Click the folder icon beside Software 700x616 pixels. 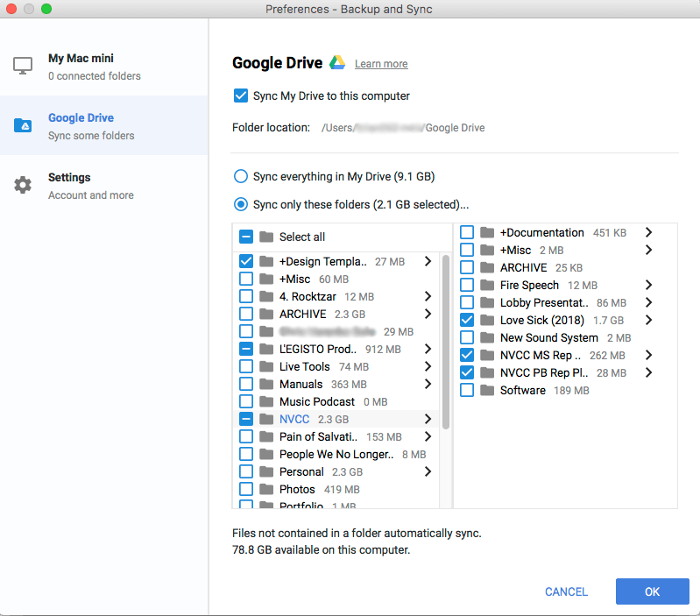487,390
